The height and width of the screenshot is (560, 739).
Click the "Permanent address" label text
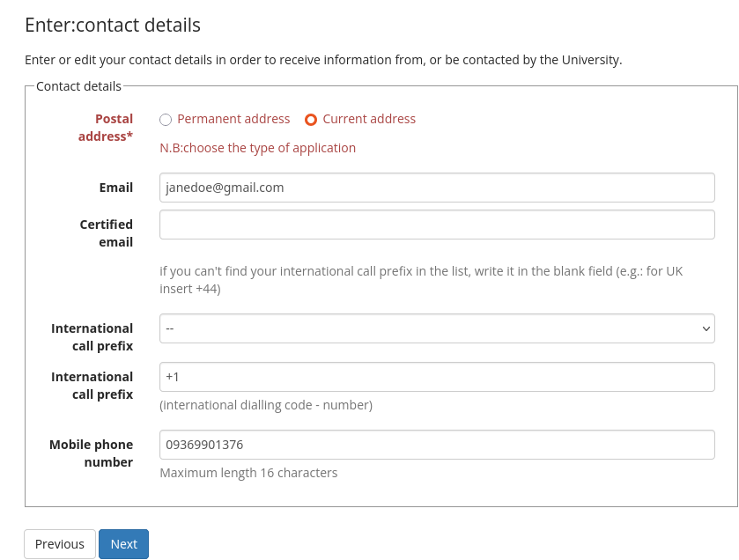(x=233, y=119)
